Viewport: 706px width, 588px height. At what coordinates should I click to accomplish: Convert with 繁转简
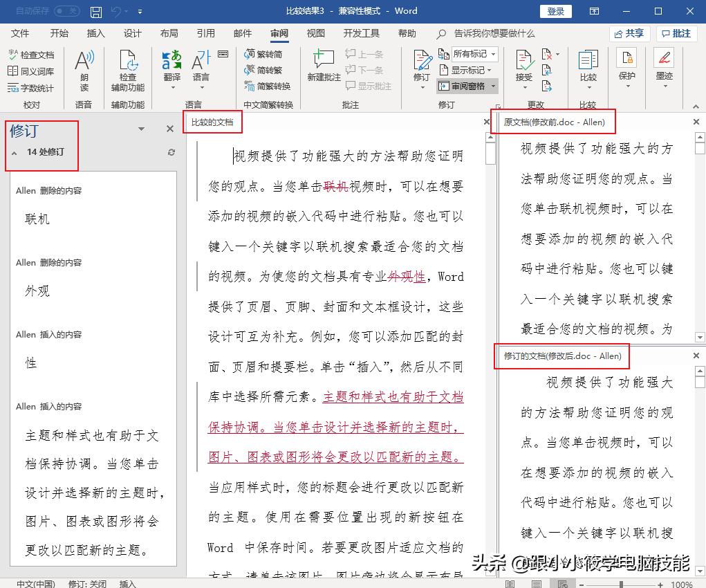click(264, 55)
